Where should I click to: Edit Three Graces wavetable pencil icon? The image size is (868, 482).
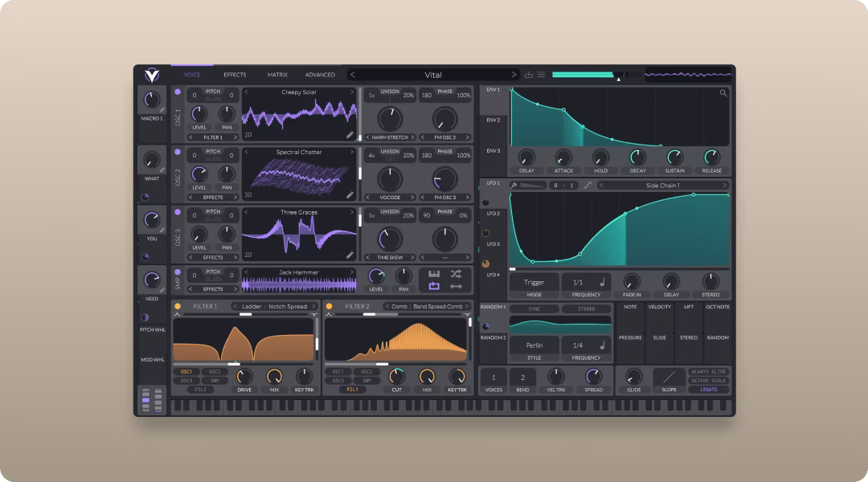[x=350, y=255]
